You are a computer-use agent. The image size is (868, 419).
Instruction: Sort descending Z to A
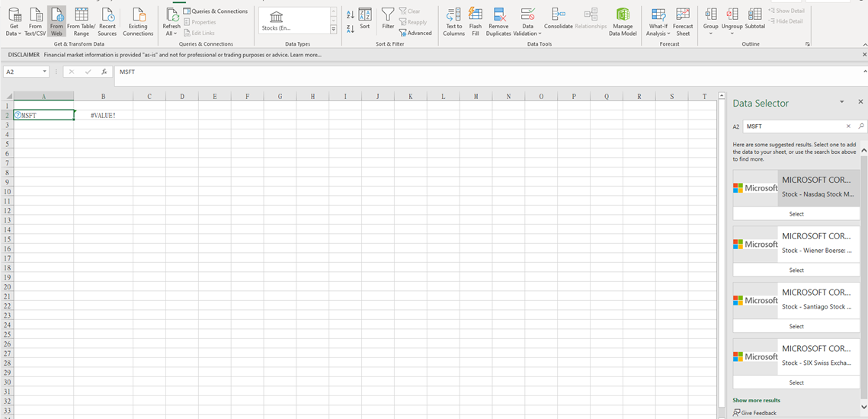pos(350,28)
